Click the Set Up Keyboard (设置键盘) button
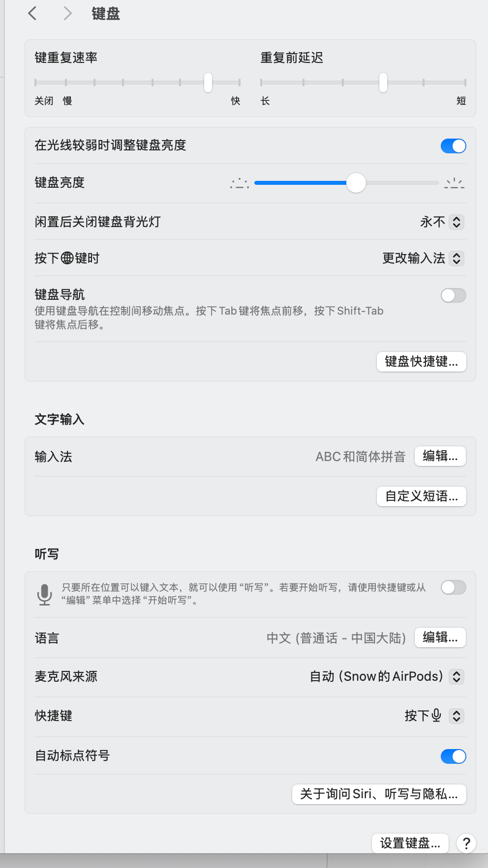The height and width of the screenshot is (868, 488). click(x=410, y=843)
